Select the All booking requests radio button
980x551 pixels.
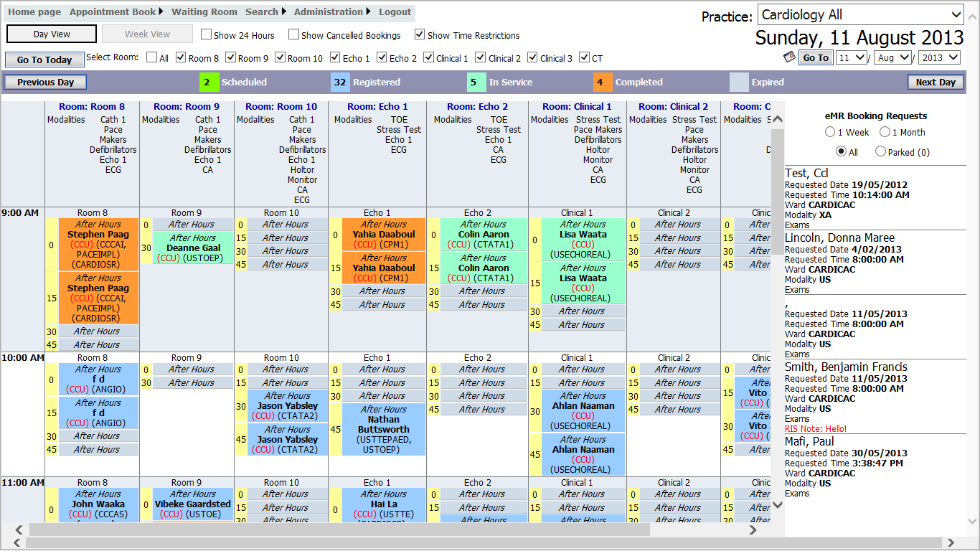841,151
